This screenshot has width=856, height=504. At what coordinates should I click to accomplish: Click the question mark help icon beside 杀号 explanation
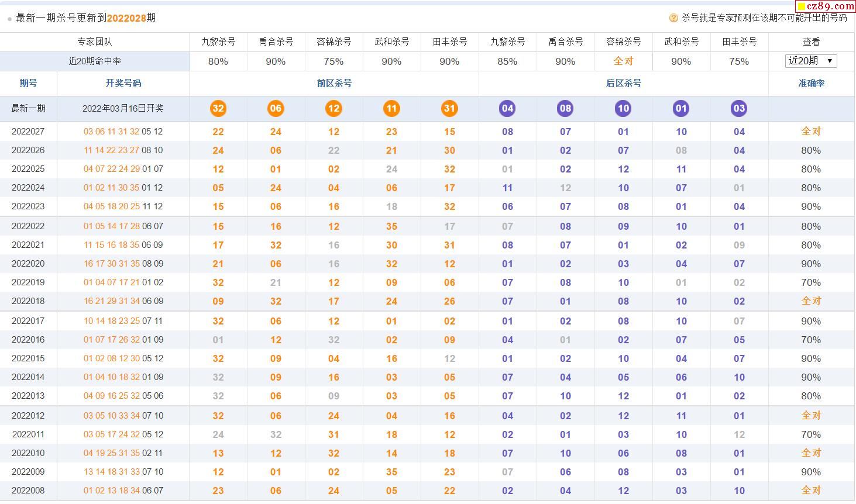coord(673,18)
